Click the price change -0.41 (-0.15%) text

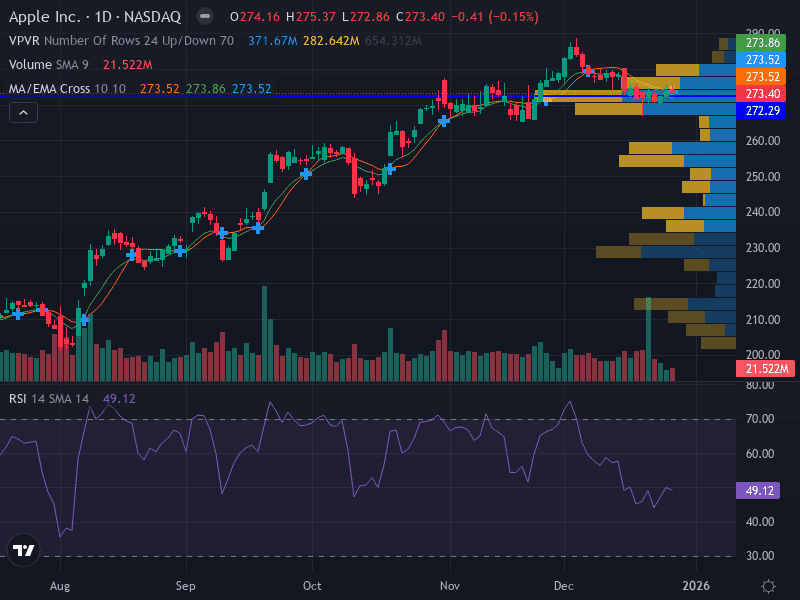[495, 17]
